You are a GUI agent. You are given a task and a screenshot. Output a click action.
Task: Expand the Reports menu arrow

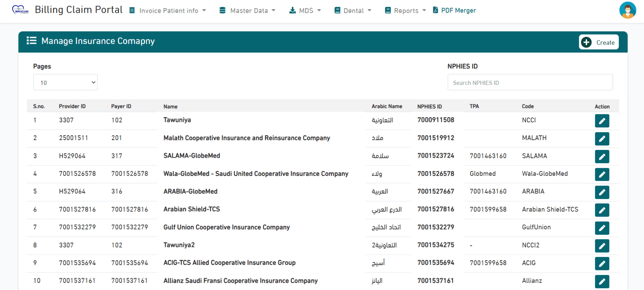(x=424, y=10)
